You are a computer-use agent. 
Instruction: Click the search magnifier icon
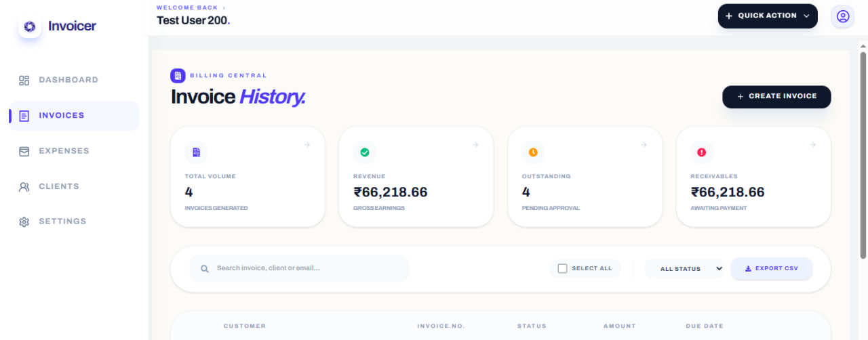pyautogui.click(x=205, y=269)
